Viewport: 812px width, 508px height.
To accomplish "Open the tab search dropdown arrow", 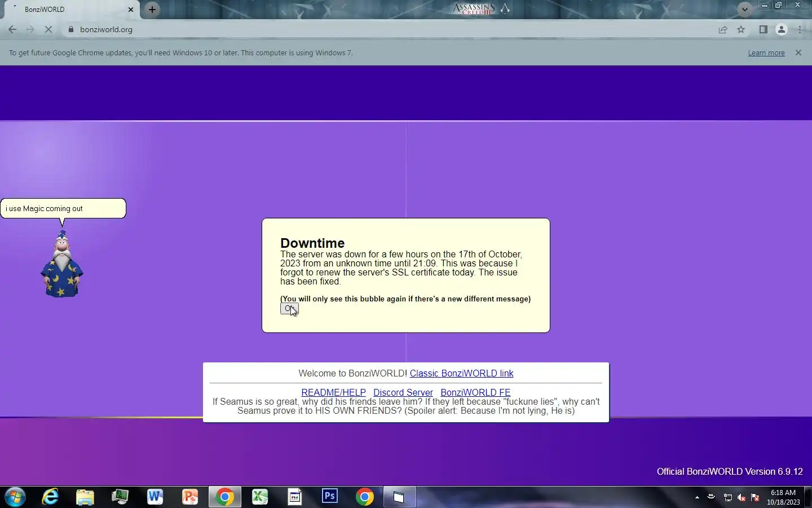I will [745, 9].
